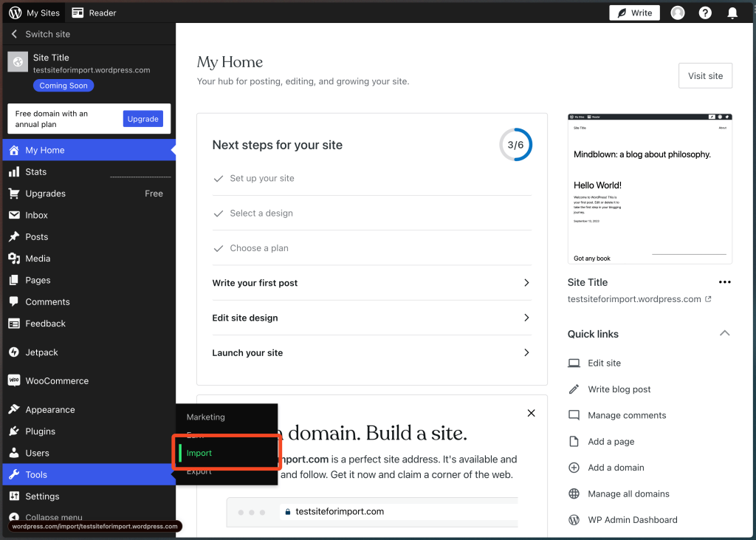Select Marketing in the Tools submenu
The width and height of the screenshot is (756, 540).
[206, 417]
